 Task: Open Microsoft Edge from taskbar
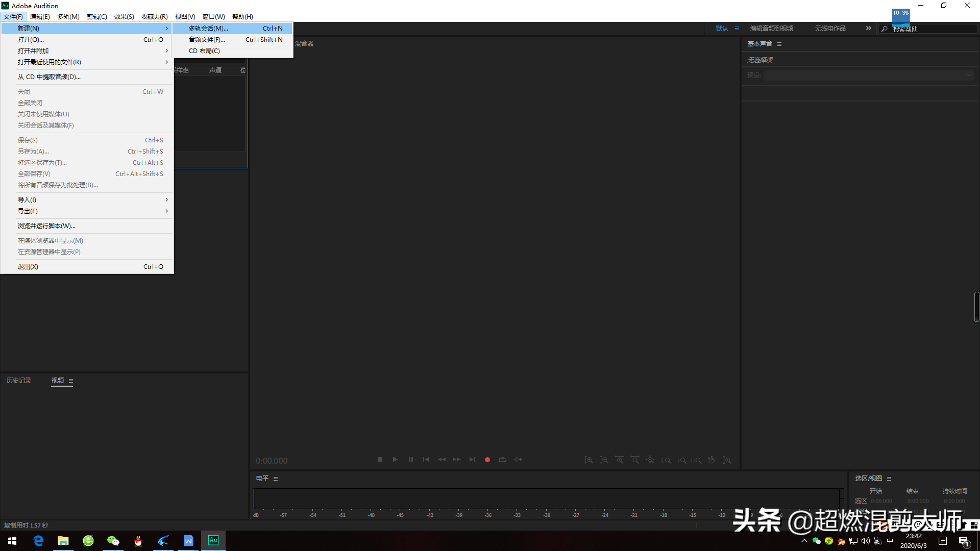38,541
